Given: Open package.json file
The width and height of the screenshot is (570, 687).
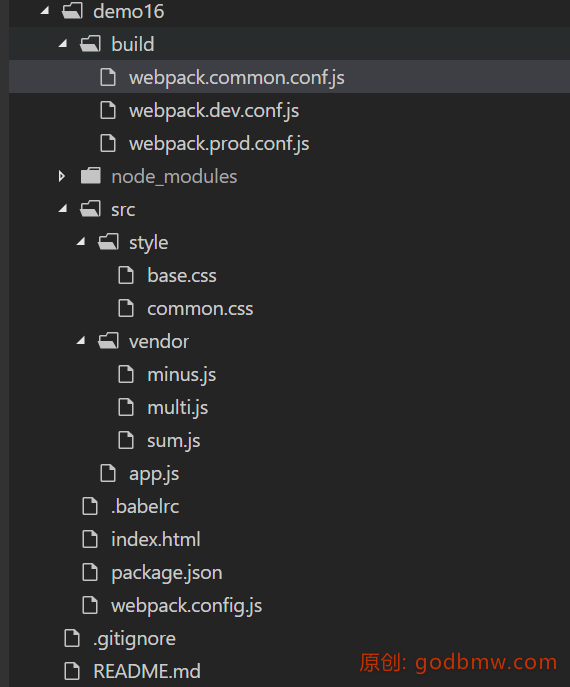Looking at the screenshot, I should point(167,573).
